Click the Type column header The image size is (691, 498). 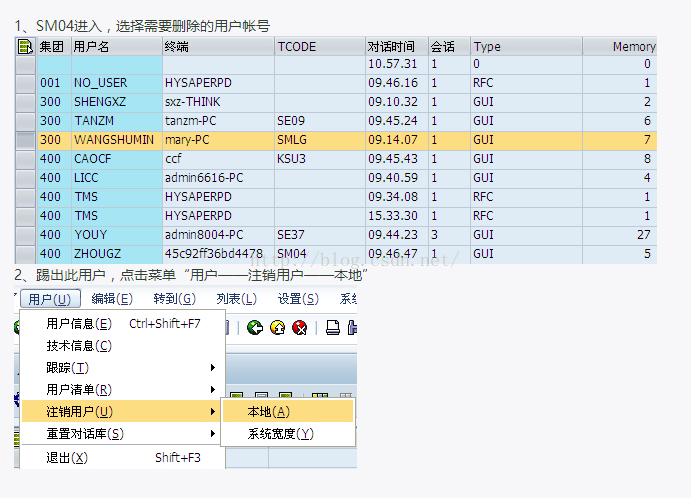point(526,46)
